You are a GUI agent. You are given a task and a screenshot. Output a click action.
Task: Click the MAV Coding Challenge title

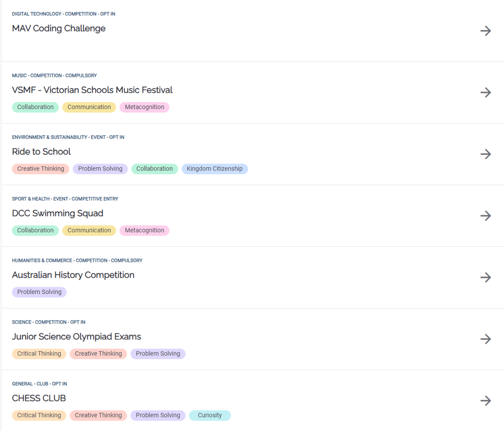tap(59, 29)
